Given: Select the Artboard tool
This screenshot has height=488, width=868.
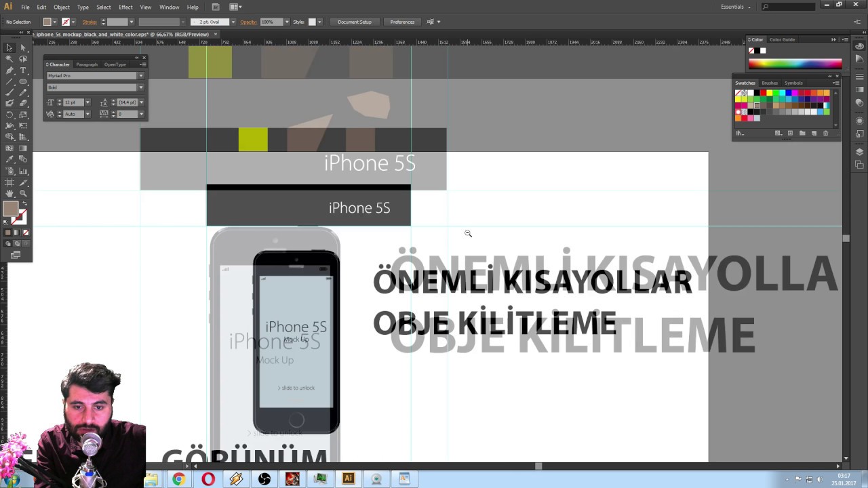Looking at the screenshot, I should [9, 182].
